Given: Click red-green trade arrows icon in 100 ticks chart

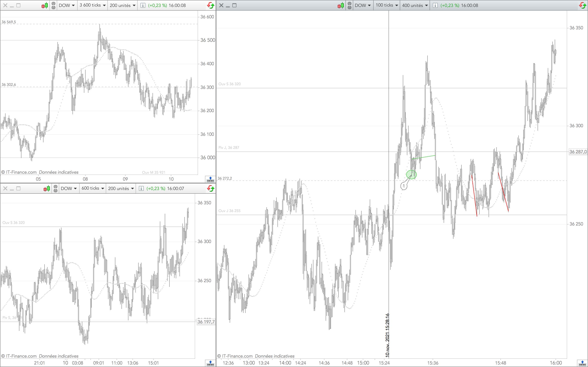Looking at the screenshot, I should (x=582, y=5).
